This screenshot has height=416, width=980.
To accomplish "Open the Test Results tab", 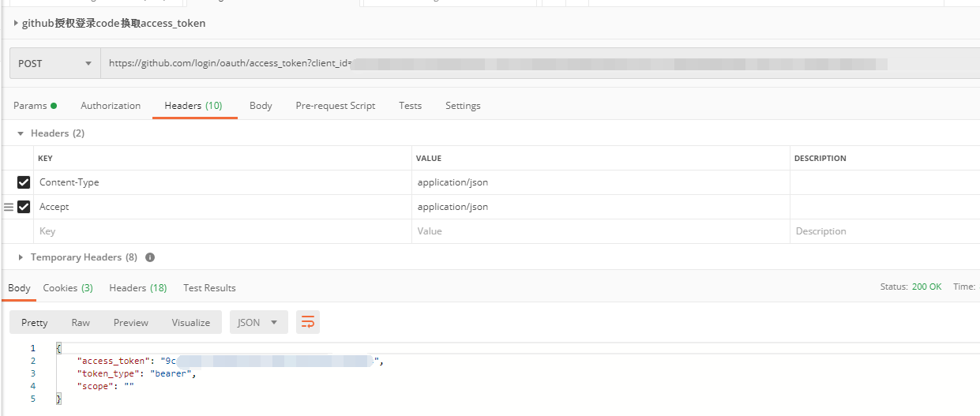I will (209, 288).
